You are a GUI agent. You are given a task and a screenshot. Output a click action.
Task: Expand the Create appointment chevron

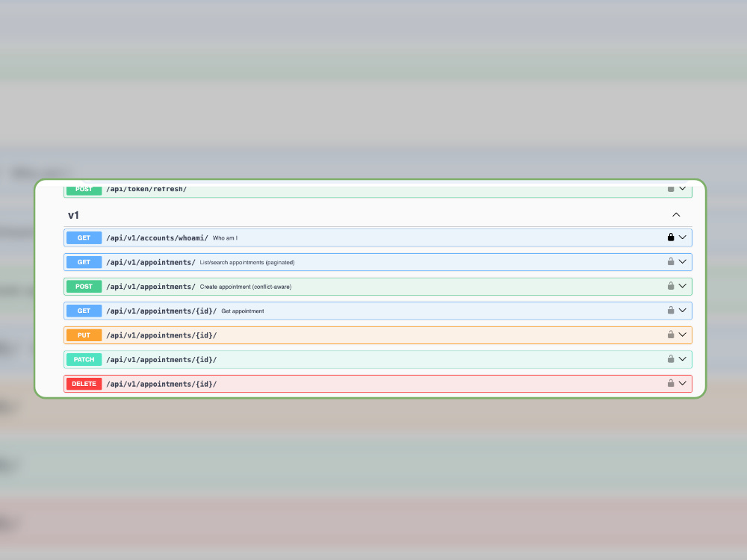point(683,286)
